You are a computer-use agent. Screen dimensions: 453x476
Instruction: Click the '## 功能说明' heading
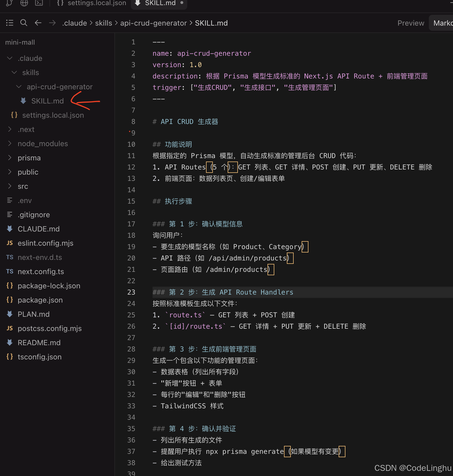pyautogui.click(x=172, y=144)
